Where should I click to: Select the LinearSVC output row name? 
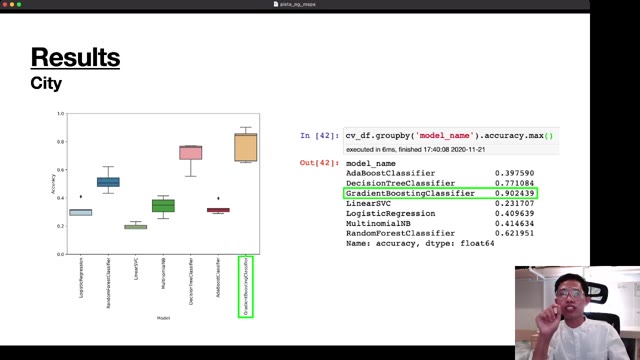(368, 203)
